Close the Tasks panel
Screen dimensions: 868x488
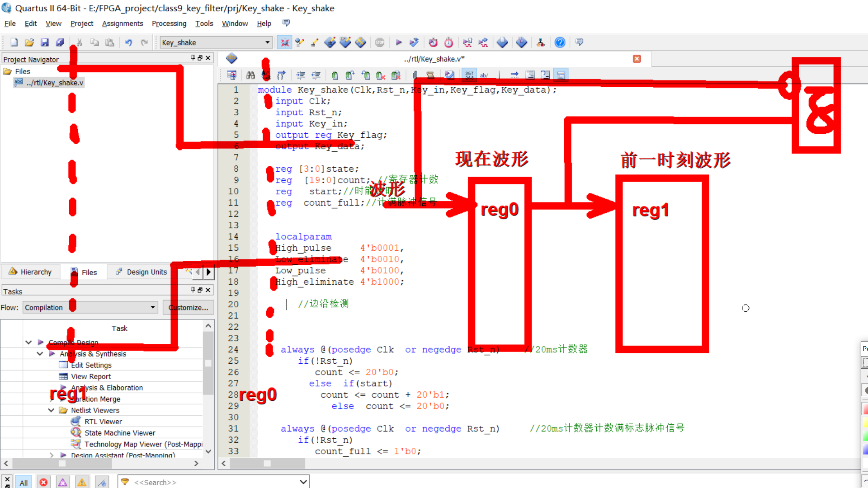208,290
